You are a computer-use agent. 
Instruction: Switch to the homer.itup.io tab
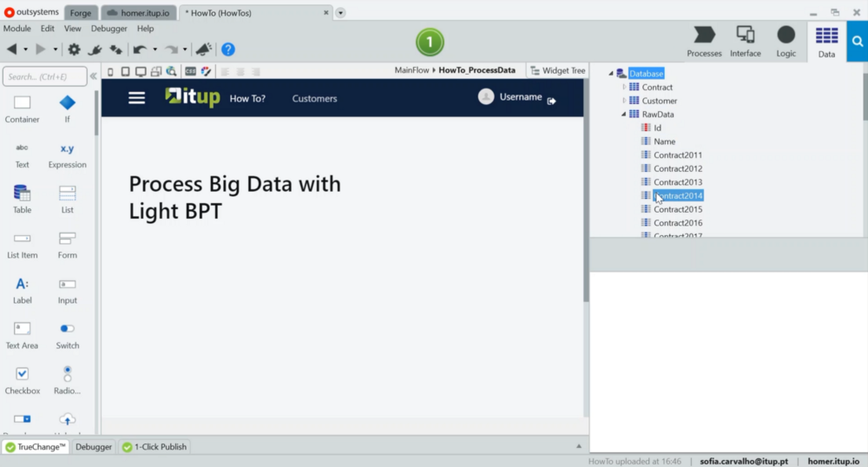click(x=139, y=13)
